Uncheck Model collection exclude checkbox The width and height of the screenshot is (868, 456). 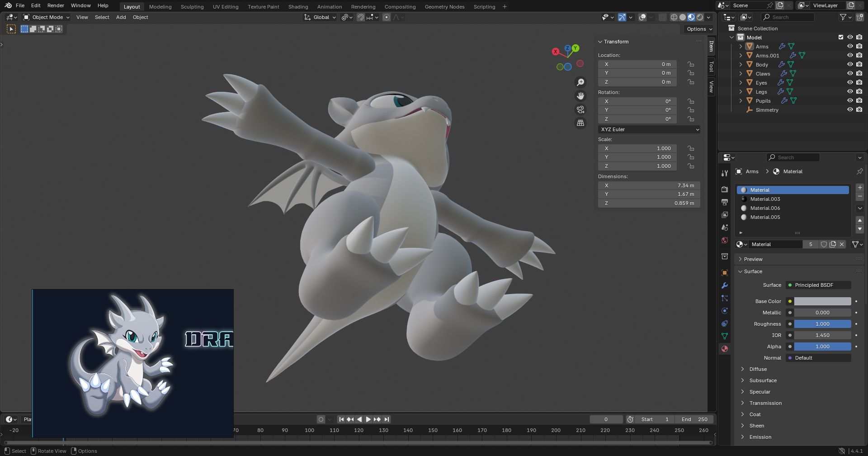[x=841, y=38]
